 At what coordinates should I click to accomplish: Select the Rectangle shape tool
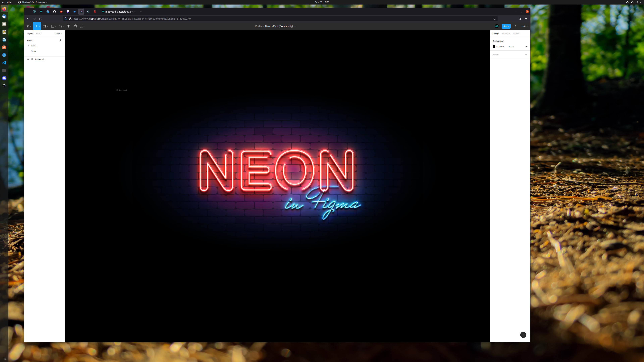52,26
